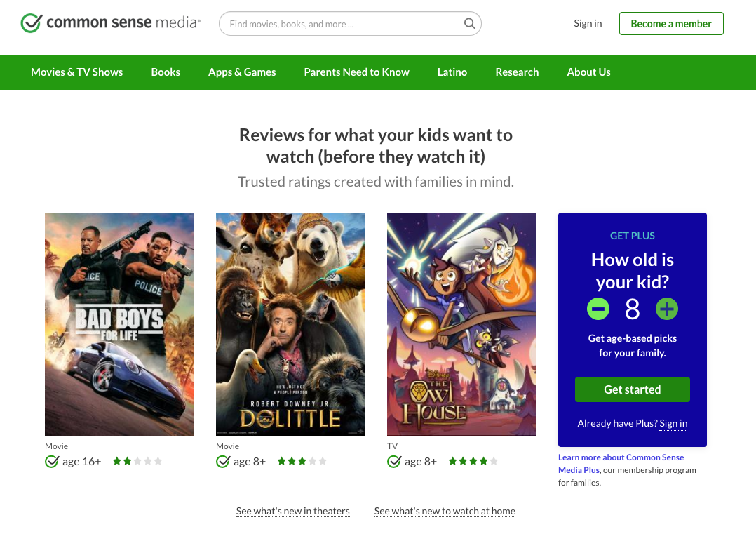Click the checkmark icon beside Dolittle's age 8+
The width and height of the screenshot is (756, 548).
point(223,462)
